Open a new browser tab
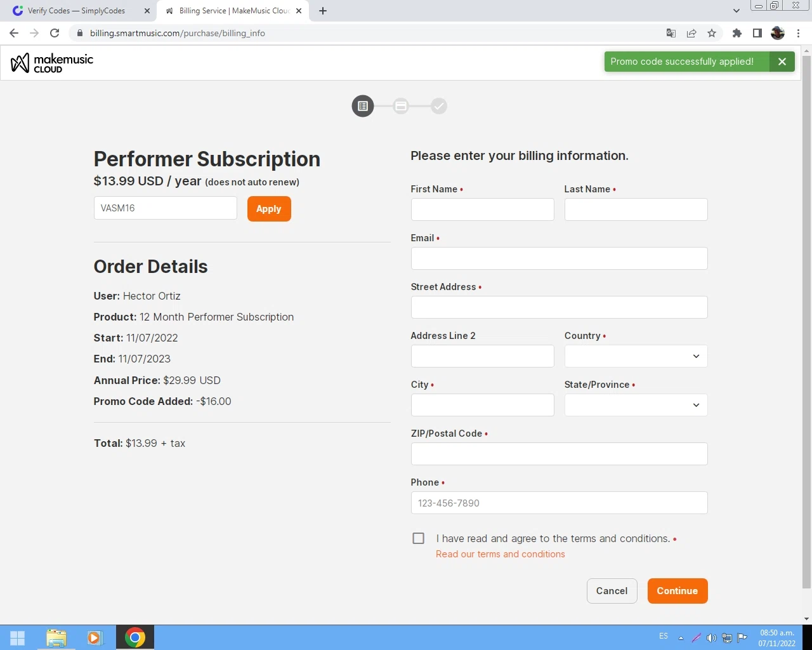 tap(323, 11)
